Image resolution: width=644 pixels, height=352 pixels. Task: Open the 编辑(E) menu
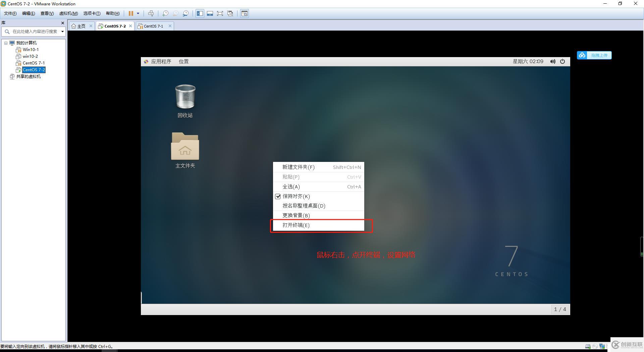coord(29,13)
